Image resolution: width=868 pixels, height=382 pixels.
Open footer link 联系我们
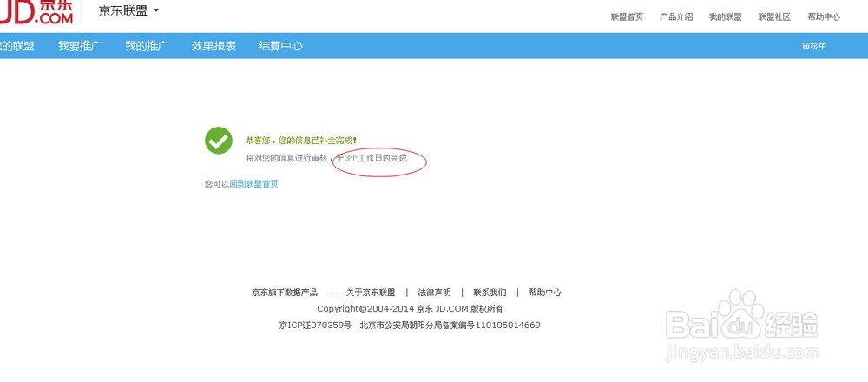pos(490,293)
